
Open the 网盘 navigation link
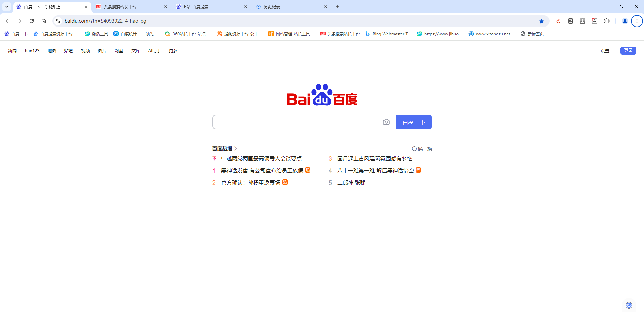coord(119,51)
